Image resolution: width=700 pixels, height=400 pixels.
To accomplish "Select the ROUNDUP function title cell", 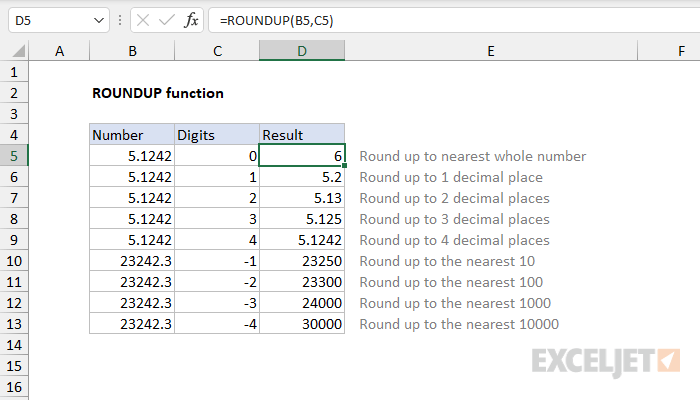I will [157, 93].
